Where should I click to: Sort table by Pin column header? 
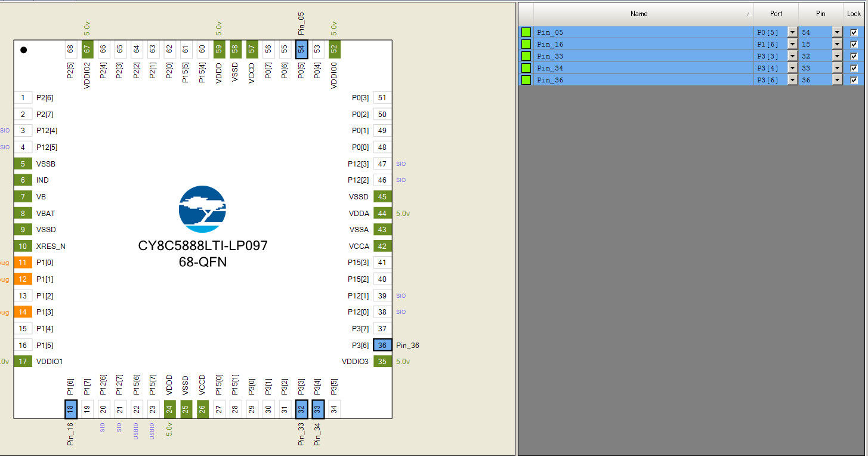821,14
